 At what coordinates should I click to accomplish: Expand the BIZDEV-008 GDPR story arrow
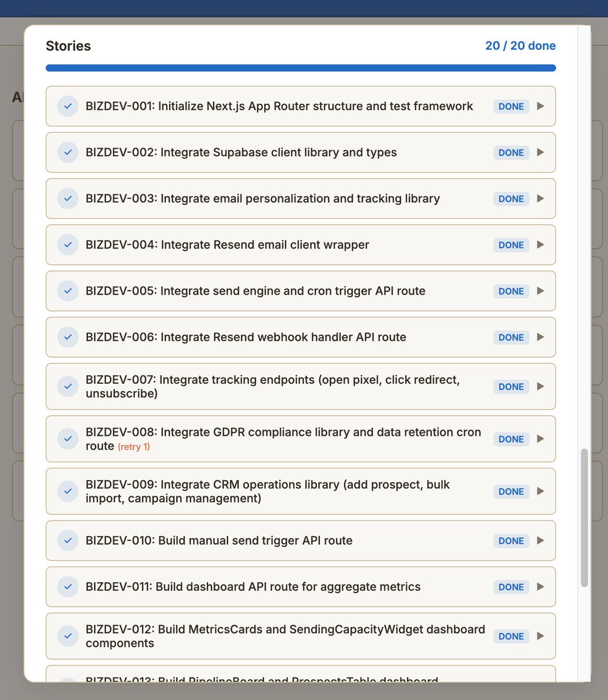pos(540,439)
